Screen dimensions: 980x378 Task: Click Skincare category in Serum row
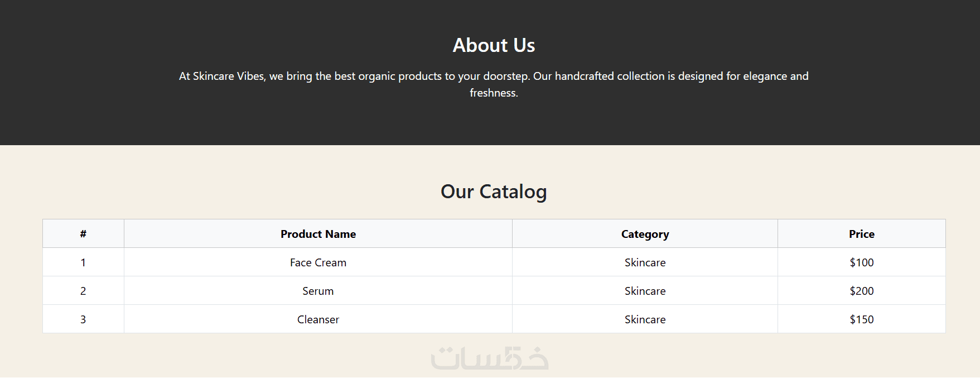(645, 291)
